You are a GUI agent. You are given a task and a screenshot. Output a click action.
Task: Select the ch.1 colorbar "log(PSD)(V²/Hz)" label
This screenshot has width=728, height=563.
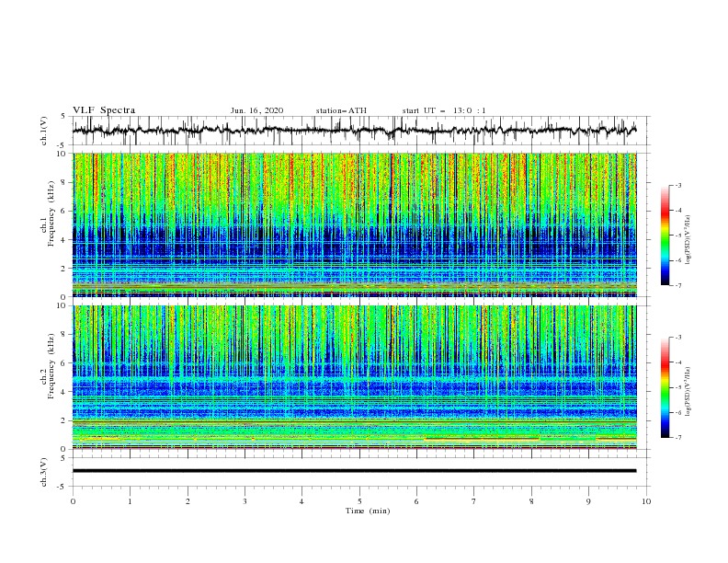pos(688,240)
